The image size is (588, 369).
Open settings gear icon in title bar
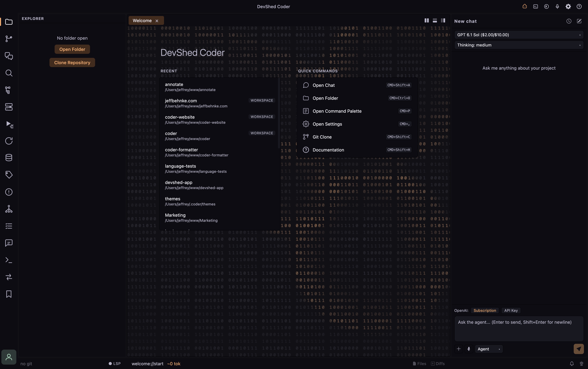pyautogui.click(x=568, y=7)
